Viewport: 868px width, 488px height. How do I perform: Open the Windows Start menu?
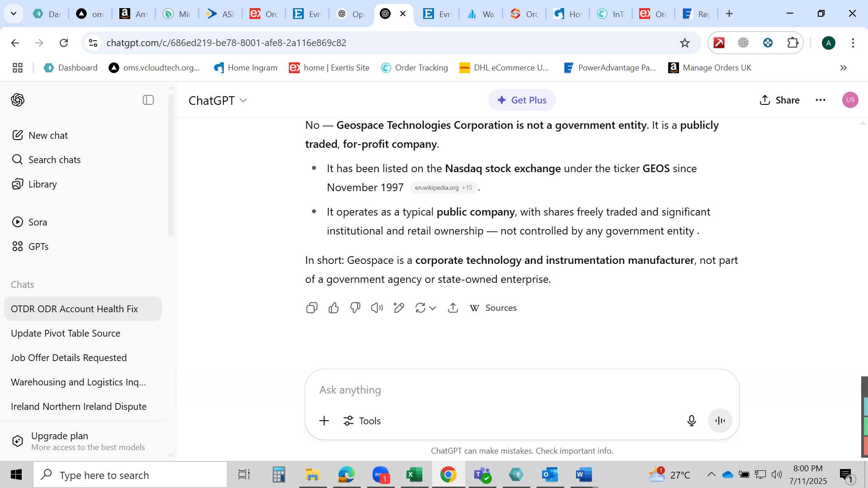(16, 475)
